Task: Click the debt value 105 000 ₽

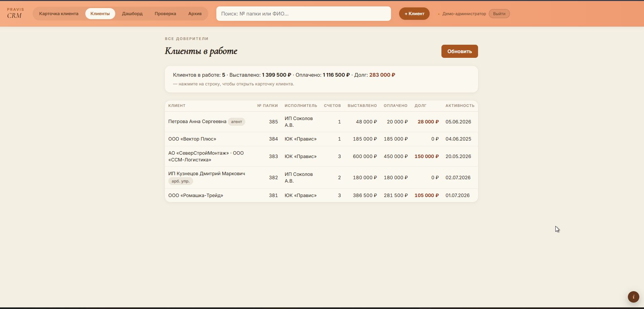Action: (x=427, y=195)
